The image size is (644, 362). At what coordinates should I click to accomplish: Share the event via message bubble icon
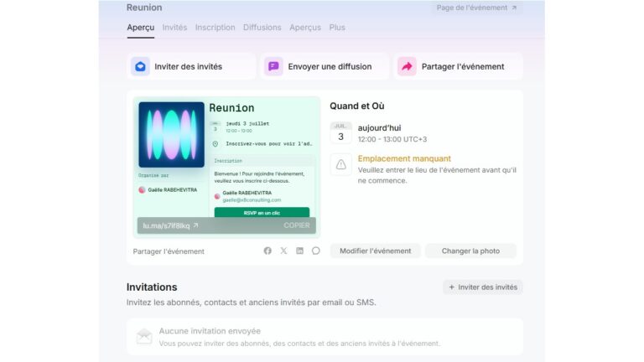click(315, 251)
